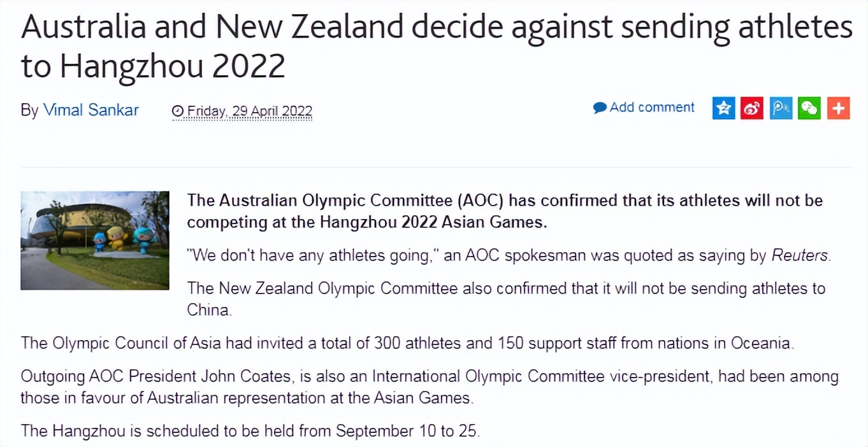868x447 pixels.
Task: Click the "By" label before author name
Action: (29, 110)
